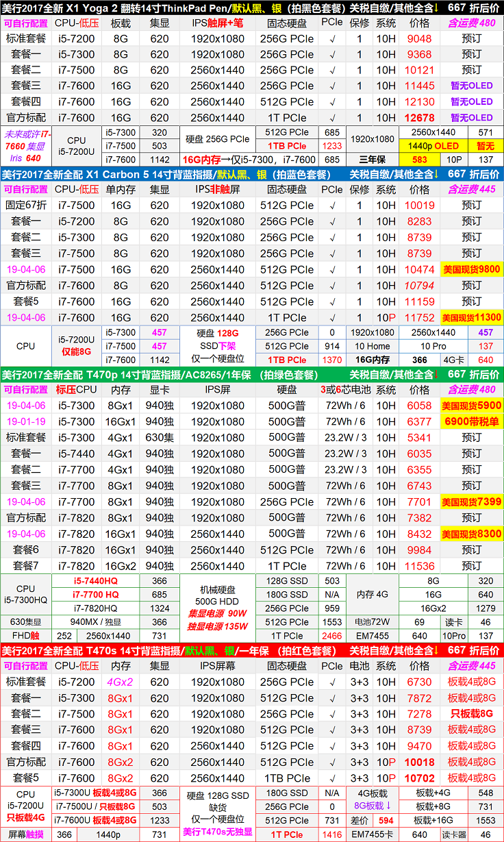
Task: Select the red 2466 1T PCIe price
Action: pos(331,636)
